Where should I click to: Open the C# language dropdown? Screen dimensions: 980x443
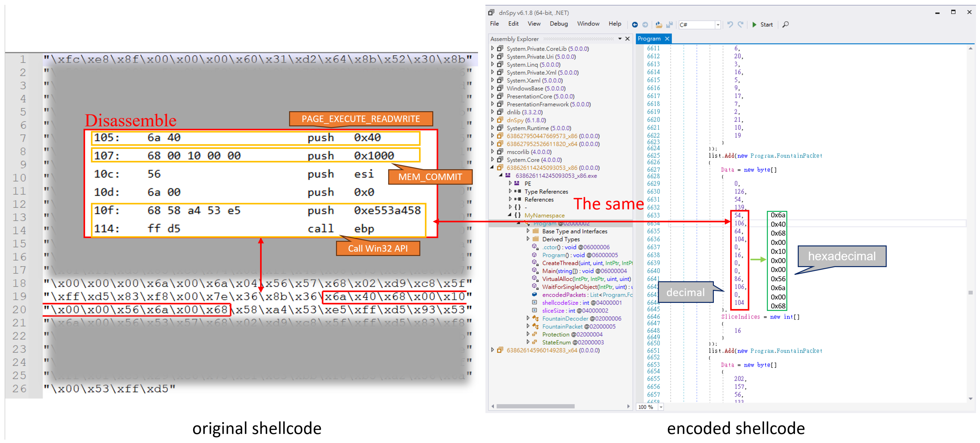point(717,25)
